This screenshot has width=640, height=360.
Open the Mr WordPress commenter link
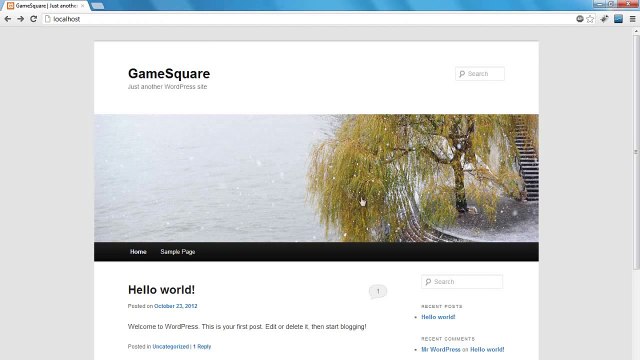[441, 350]
